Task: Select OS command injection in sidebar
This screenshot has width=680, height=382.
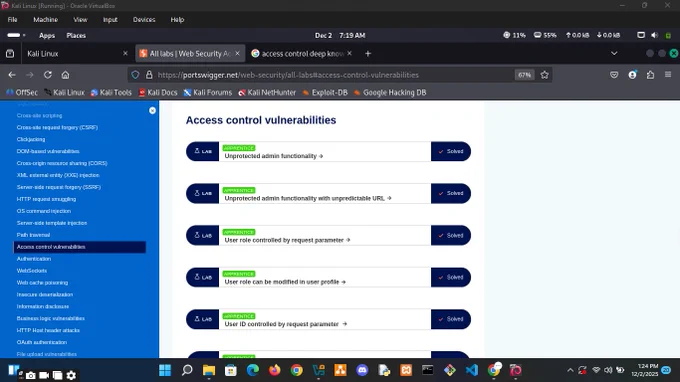Action: click(x=43, y=211)
